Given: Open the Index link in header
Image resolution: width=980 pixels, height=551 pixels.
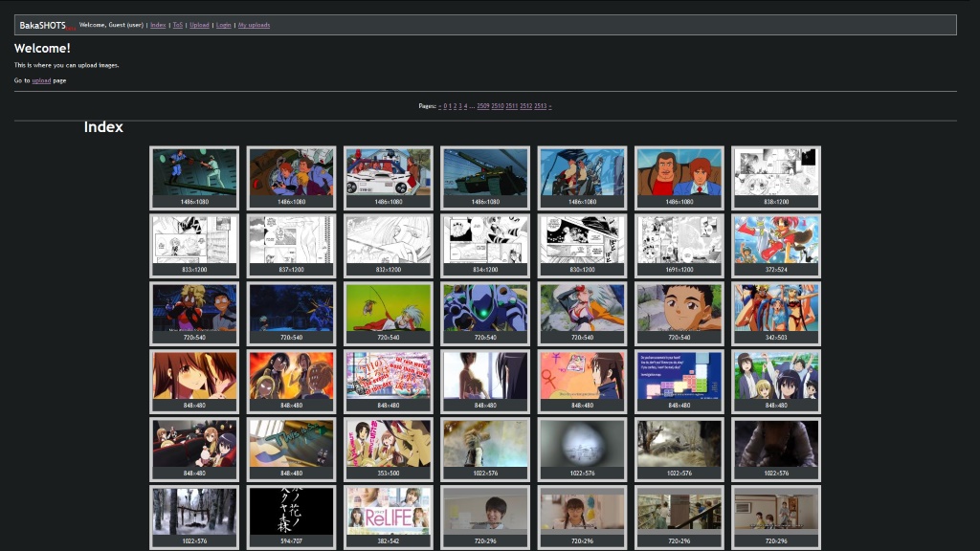Looking at the screenshot, I should point(158,25).
